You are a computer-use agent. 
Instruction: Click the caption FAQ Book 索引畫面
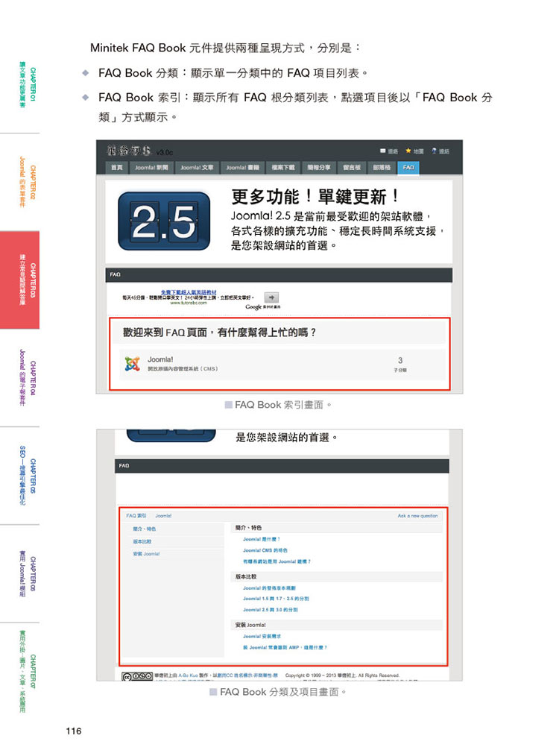pos(279,405)
